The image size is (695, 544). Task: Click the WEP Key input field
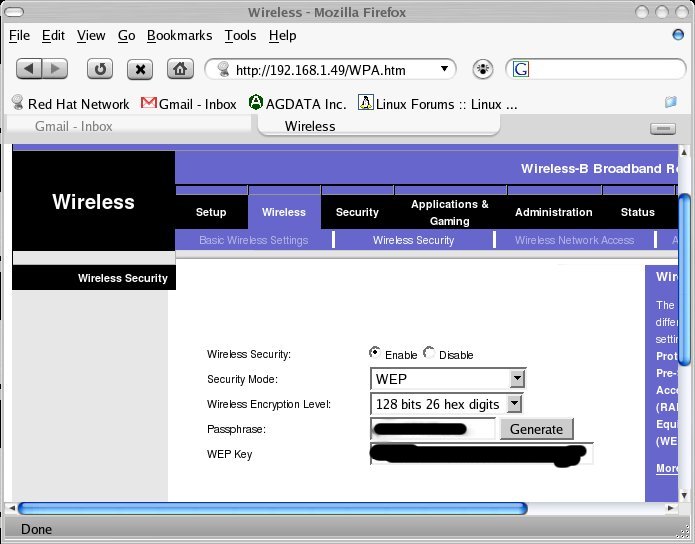pyautogui.click(x=481, y=455)
